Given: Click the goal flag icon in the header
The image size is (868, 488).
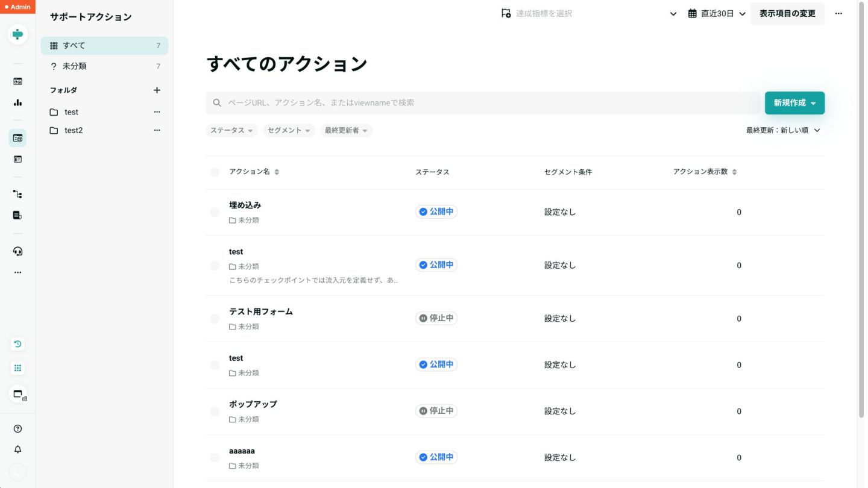Looking at the screenshot, I should point(506,13).
